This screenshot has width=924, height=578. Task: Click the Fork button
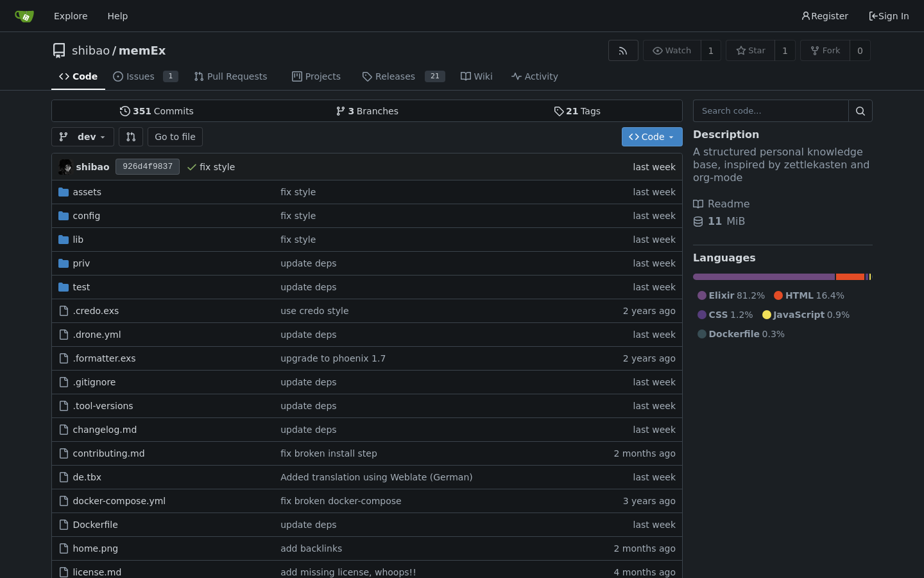(825, 51)
